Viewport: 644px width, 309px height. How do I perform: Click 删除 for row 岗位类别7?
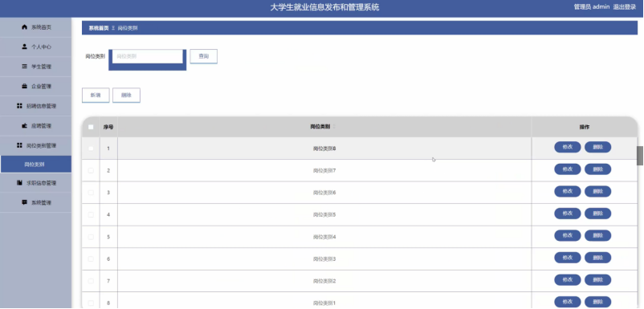point(598,169)
